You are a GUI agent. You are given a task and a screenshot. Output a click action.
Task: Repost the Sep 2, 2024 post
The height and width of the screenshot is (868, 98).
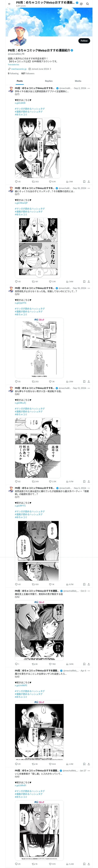coord(35,182)
